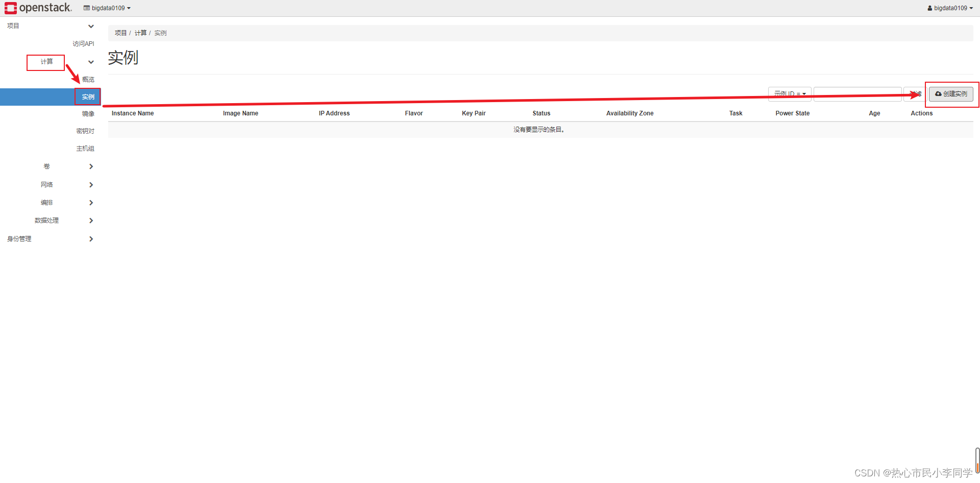
Task: Open the 主机组 server groups page
Action: [x=85, y=149]
